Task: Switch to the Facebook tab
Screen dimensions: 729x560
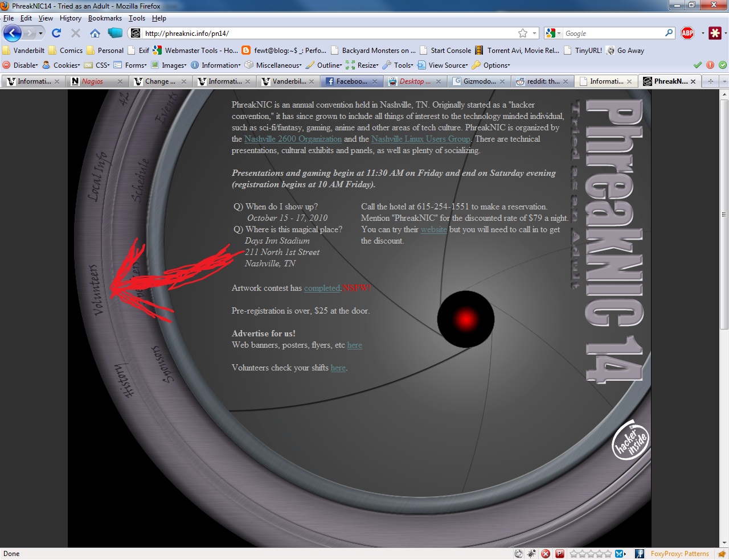Action: click(351, 81)
